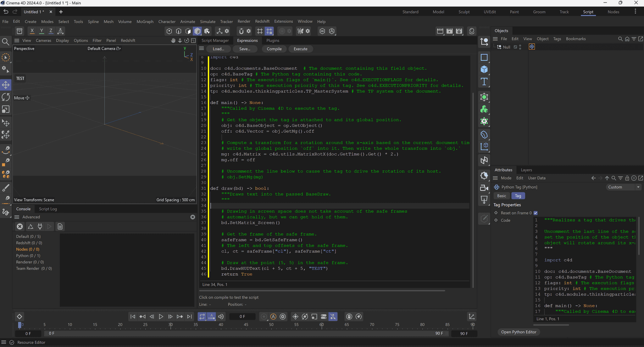The width and height of the screenshot is (644, 347).
Task: Undo the last action arrow
Action: (x=6, y=12)
